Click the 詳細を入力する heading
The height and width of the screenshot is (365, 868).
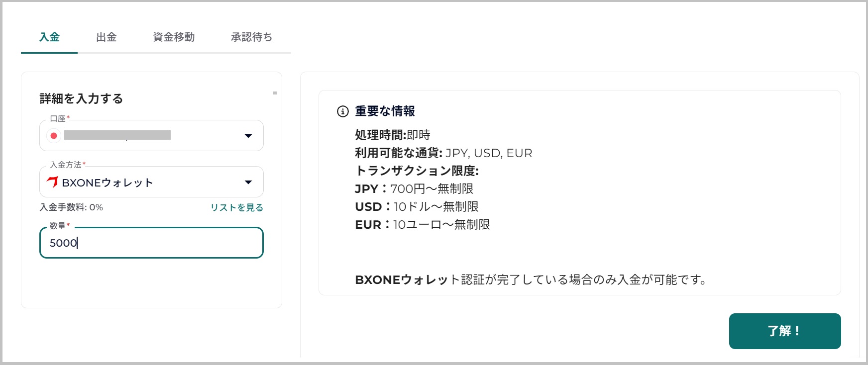point(81,98)
